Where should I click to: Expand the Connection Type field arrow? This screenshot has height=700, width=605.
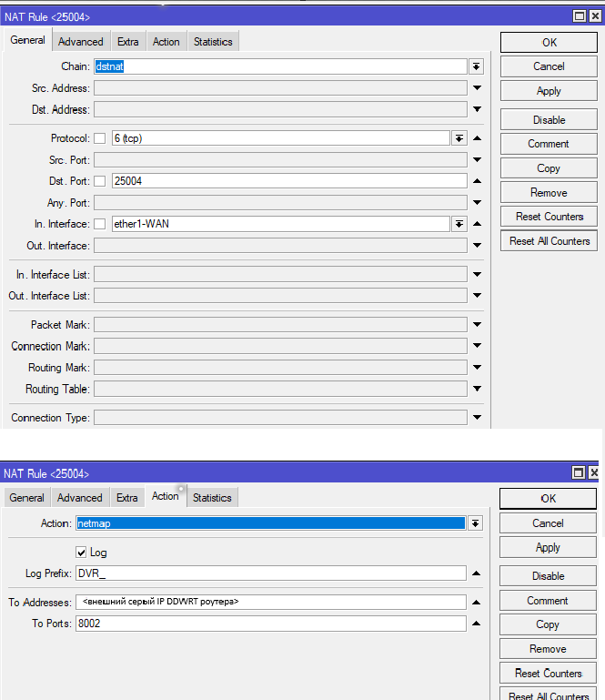click(477, 418)
